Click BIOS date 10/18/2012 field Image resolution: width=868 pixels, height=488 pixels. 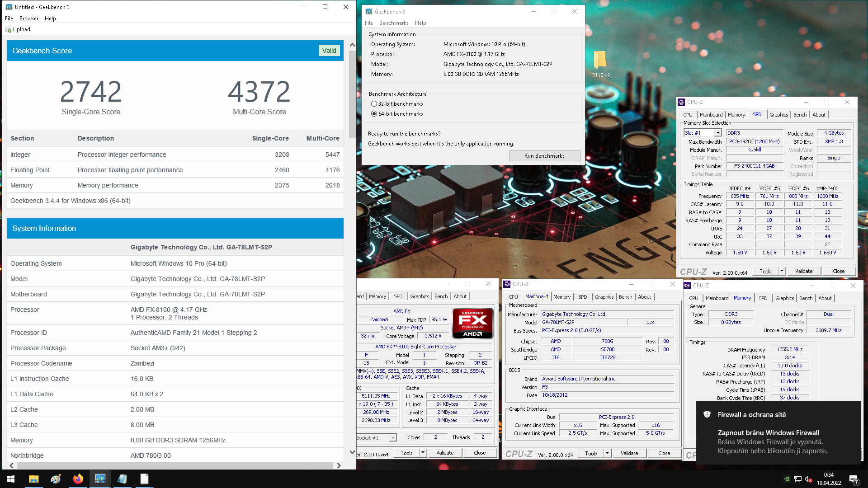[607, 395]
